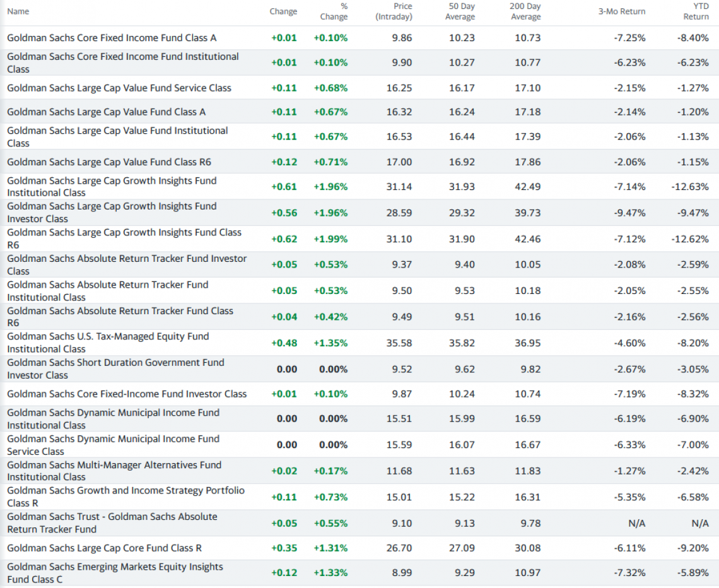
Task: Sort by the % Change column header
Action: coord(334,11)
